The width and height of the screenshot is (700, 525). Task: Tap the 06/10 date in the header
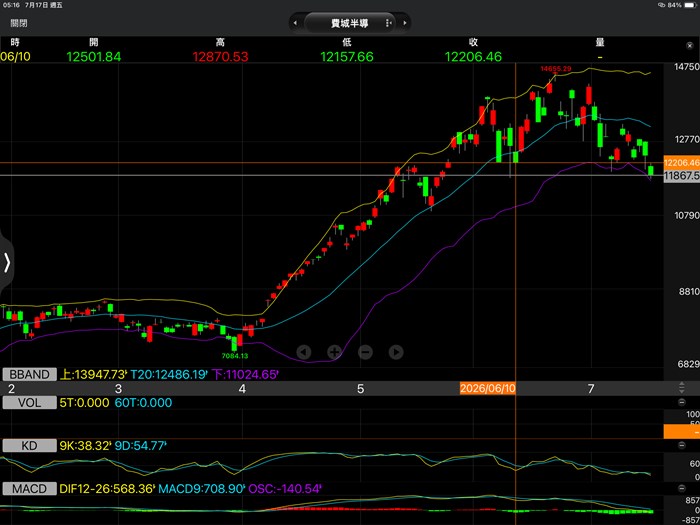(x=15, y=57)
